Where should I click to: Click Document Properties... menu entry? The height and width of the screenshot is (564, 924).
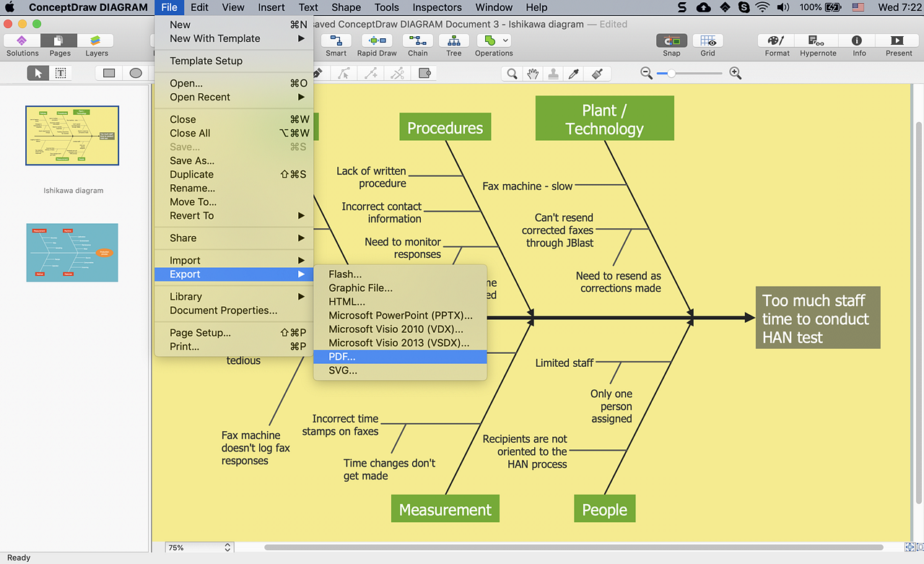point(223,311)
